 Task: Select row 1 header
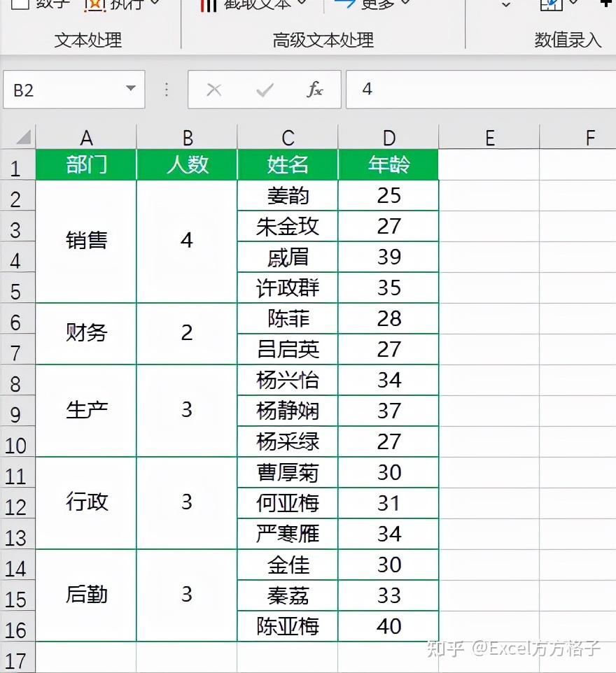pyautogui.click(x=17, y=165)
